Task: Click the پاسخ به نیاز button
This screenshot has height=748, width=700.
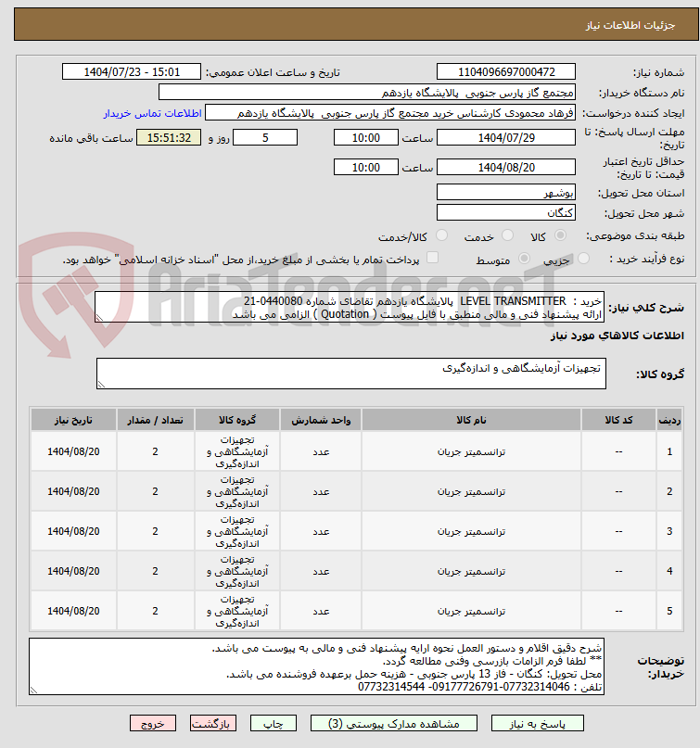Action: coord(538,724)
